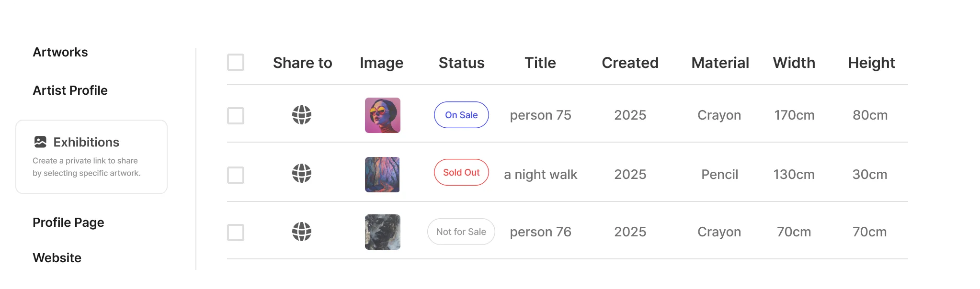The height and width of the screenshot is (289, 980).
Task: Select the checkbox for person 75
Action: coord(235,115)
